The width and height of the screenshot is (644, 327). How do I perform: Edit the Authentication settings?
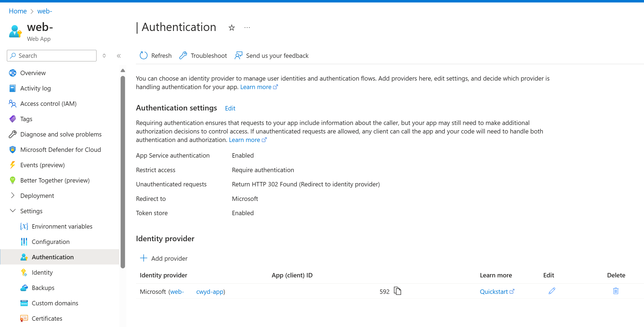tap(230, 108)
